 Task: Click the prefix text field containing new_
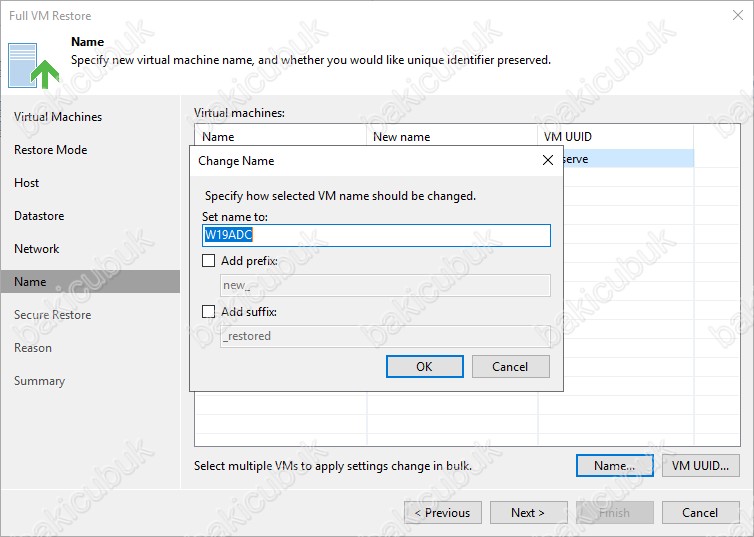click(385, 286)
